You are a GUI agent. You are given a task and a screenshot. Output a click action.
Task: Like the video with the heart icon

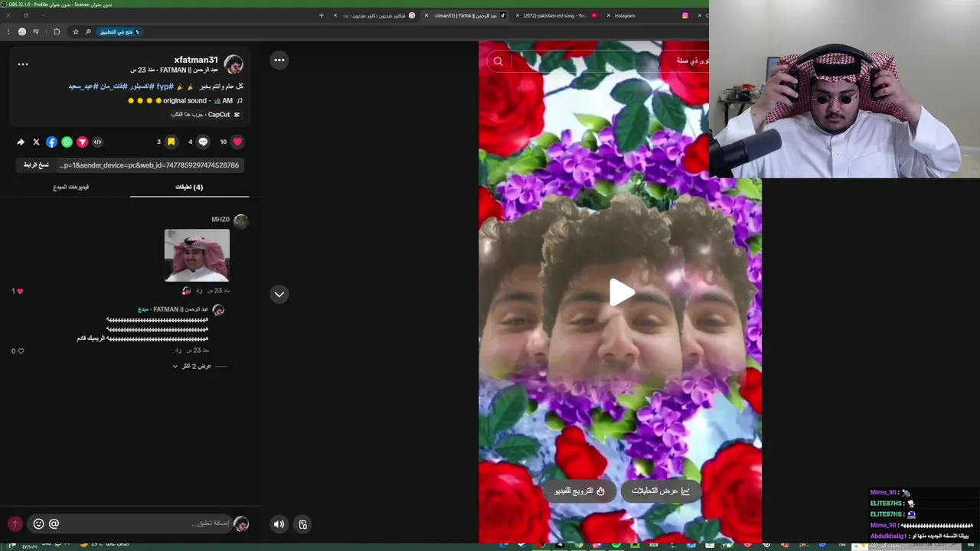pos(237,142)
